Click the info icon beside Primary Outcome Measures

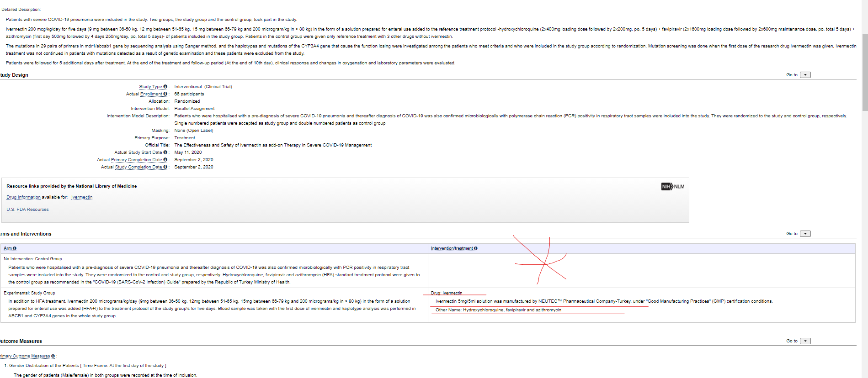coord(53,356)
